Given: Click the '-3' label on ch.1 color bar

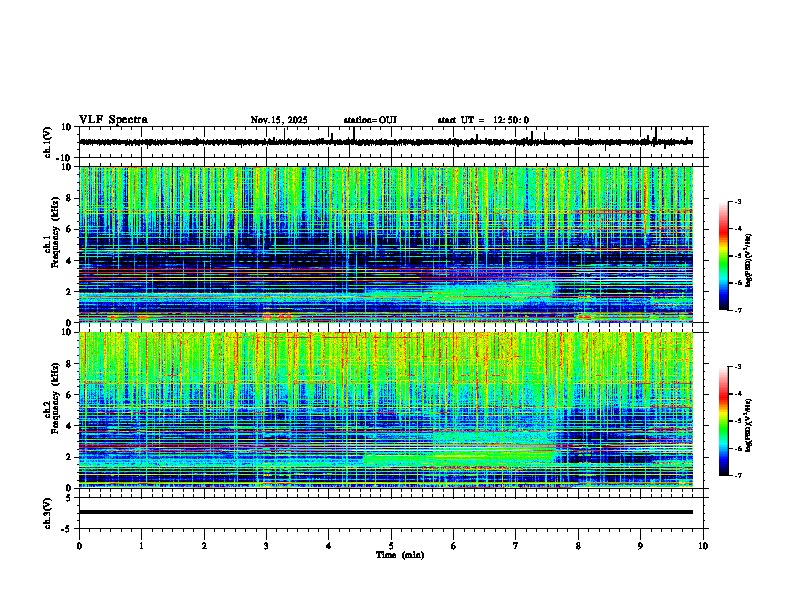Looking at the screenshot, I should point(738,202).
